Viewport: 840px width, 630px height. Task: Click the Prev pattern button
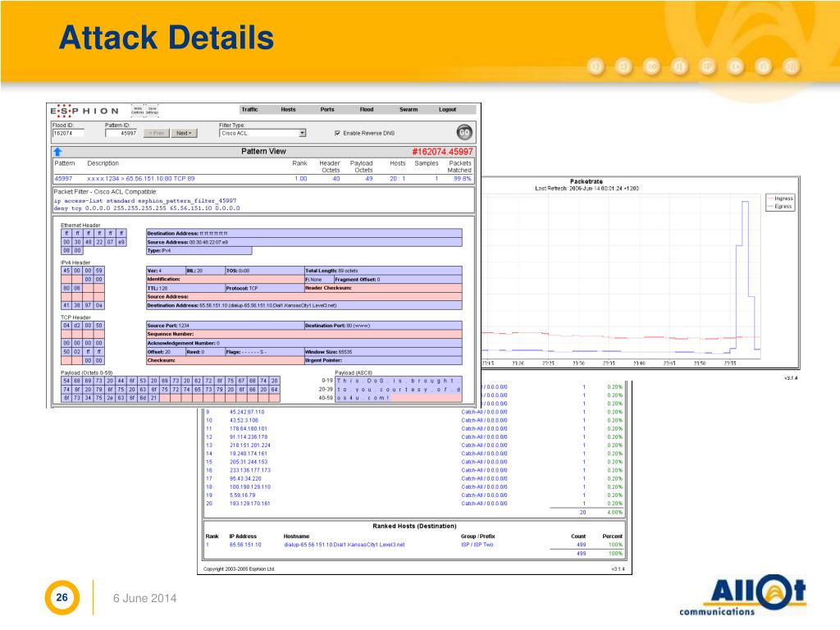coord(157,133)
